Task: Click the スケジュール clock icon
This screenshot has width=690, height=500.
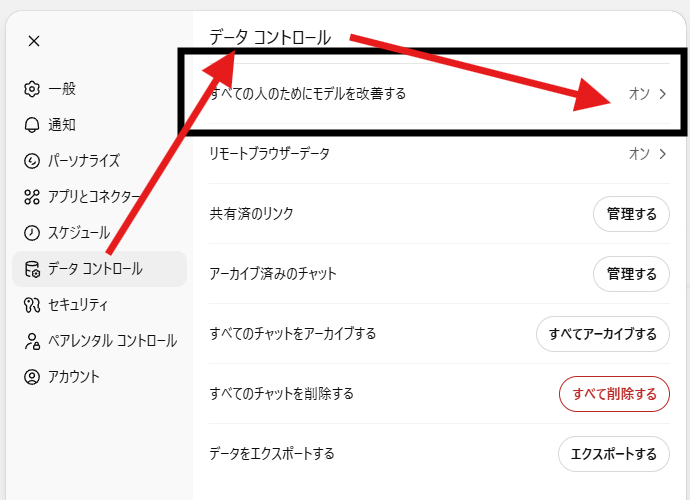Action: click(32, 233)
